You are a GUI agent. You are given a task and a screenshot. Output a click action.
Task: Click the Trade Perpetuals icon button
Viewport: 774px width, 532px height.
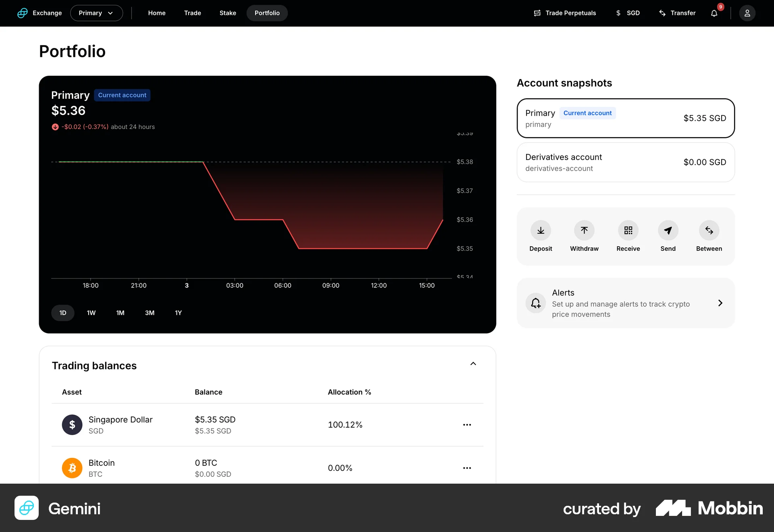tap(537, 13)
